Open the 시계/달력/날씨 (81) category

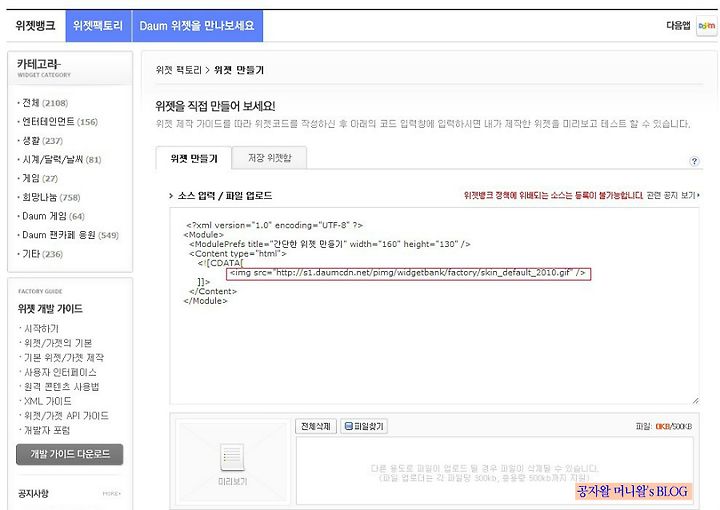62,159
